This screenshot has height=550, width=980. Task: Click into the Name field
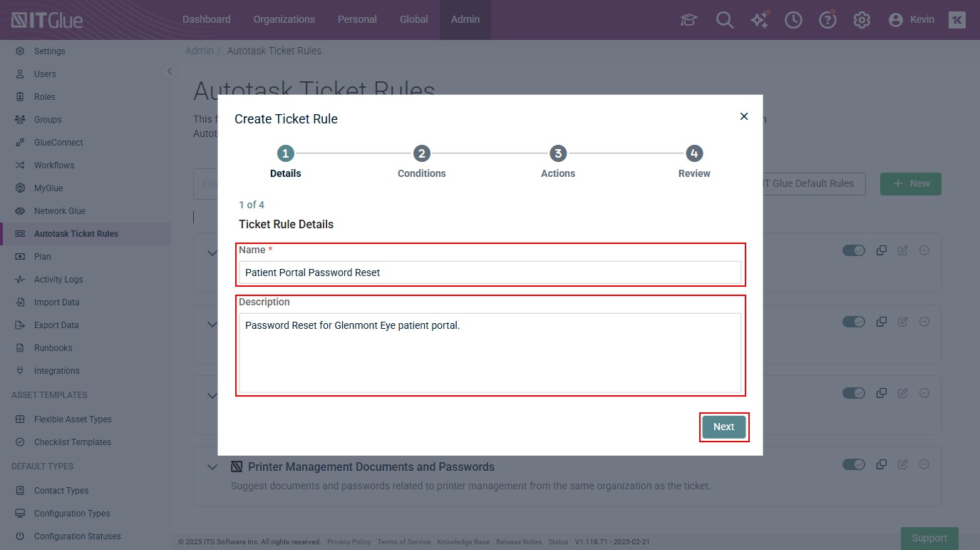[490, 273]
